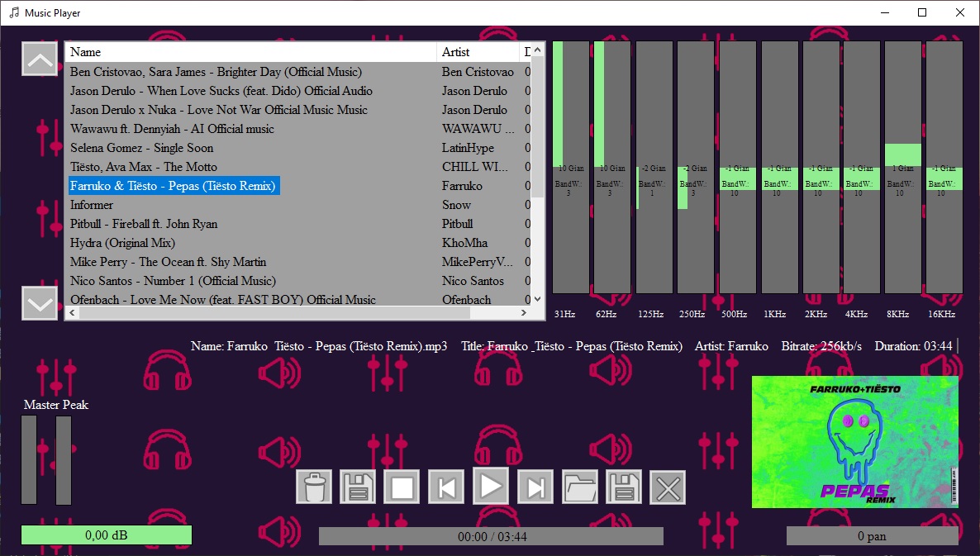
Task: Click the horizontal scrollbar left arrow
Action: (73, 313)
